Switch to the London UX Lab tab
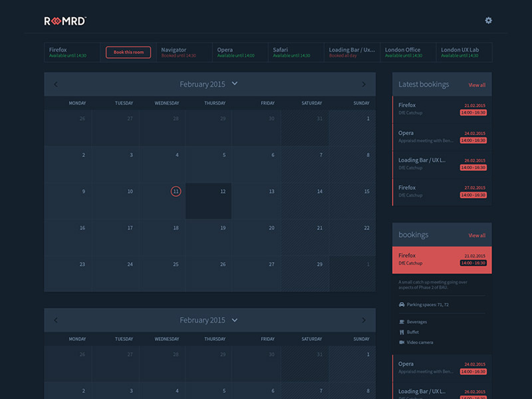This screenshot has height=399, width=532. click(x=464, y=52)
